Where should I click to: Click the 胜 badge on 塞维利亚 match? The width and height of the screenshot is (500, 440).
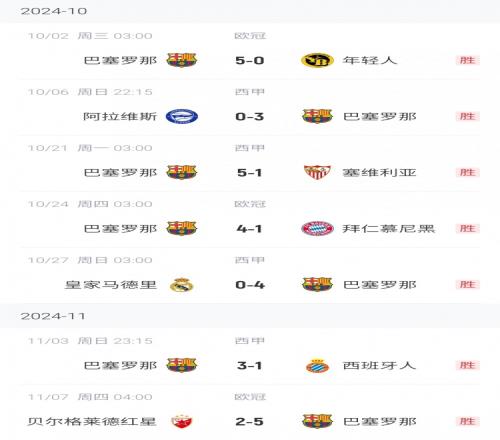467,172
